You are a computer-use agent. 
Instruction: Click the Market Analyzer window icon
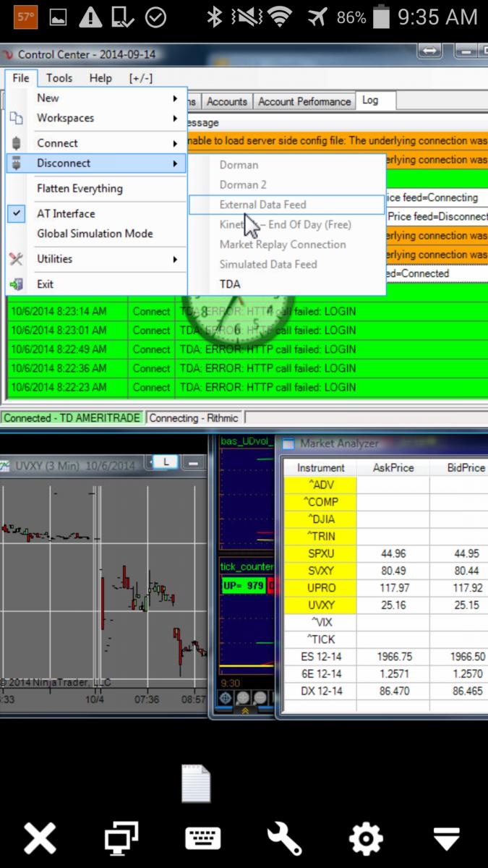289,443
